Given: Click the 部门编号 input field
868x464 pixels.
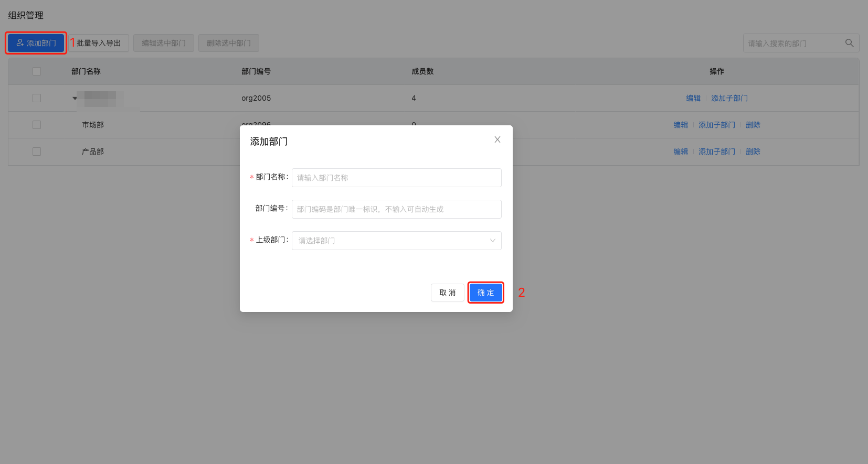Looking at the screenshot, I should click(396, 209).
